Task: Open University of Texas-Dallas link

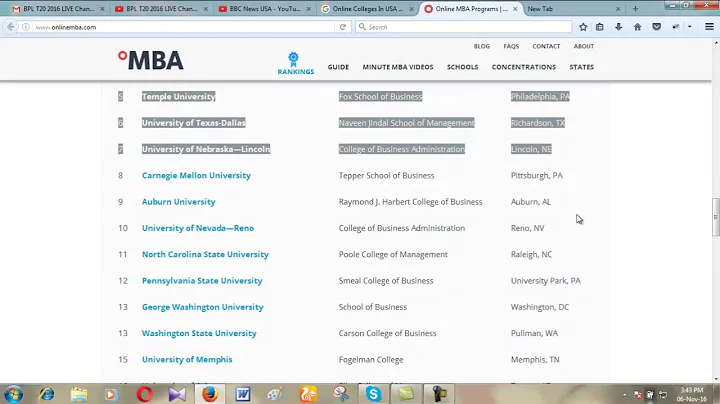Action: tap(194, 123)
